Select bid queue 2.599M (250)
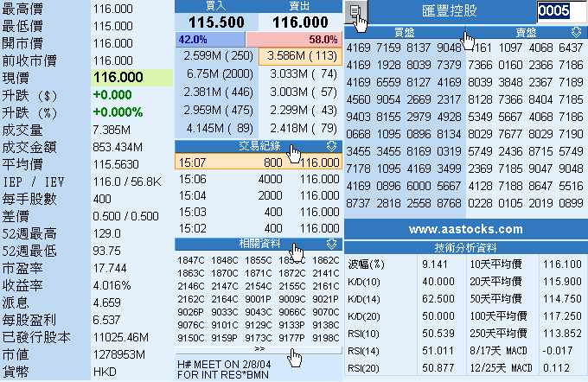Viewport: 588px width, 382px height. pyautogui.click(x=218, y=56)
